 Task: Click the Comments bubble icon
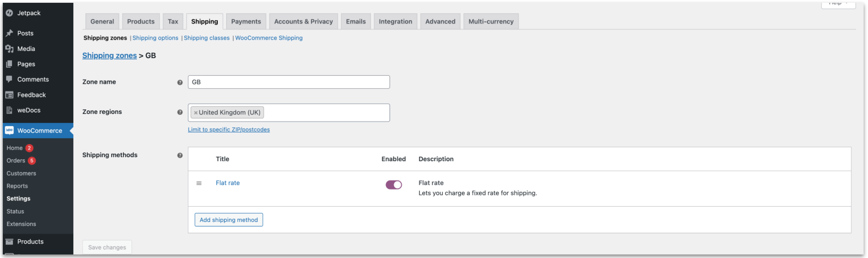click(9, 79)
